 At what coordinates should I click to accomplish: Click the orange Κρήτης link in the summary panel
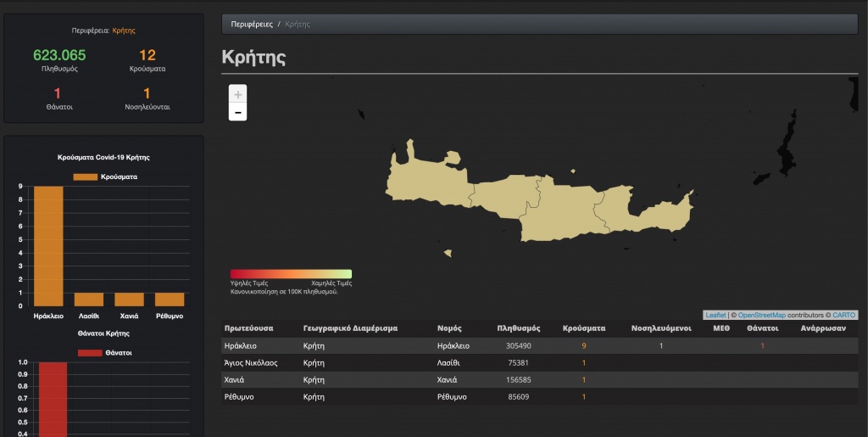click(124, 31)
